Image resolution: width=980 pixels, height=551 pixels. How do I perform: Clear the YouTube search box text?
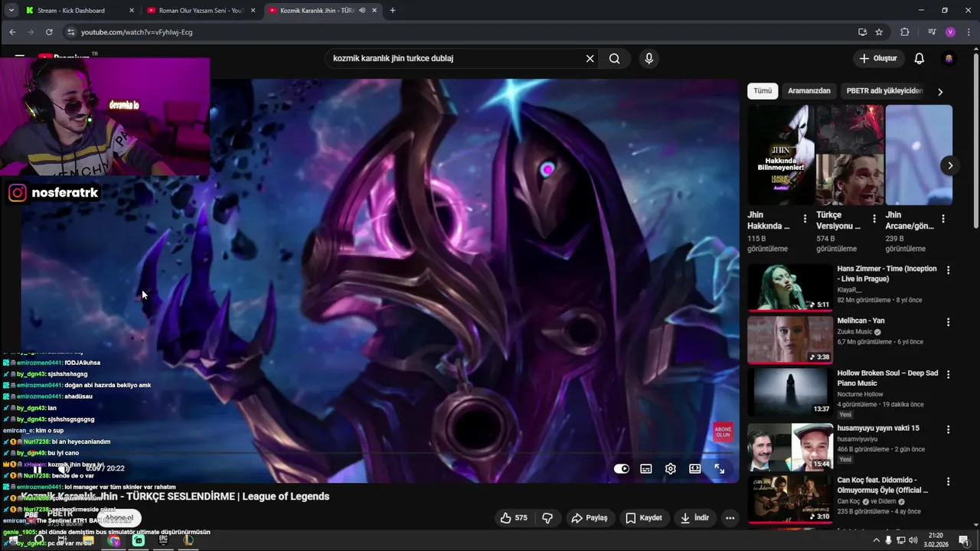point(590,58)
